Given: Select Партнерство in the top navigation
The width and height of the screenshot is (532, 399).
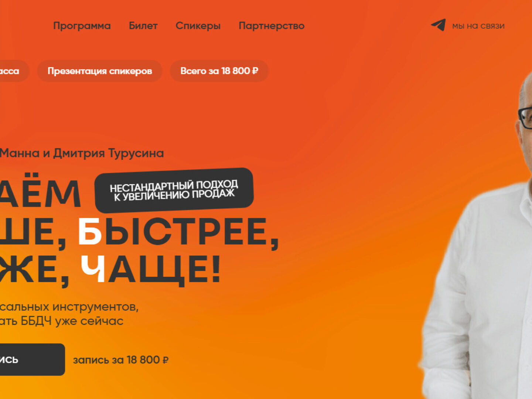Looking at the screenshot, I should [x=272, y=26].
